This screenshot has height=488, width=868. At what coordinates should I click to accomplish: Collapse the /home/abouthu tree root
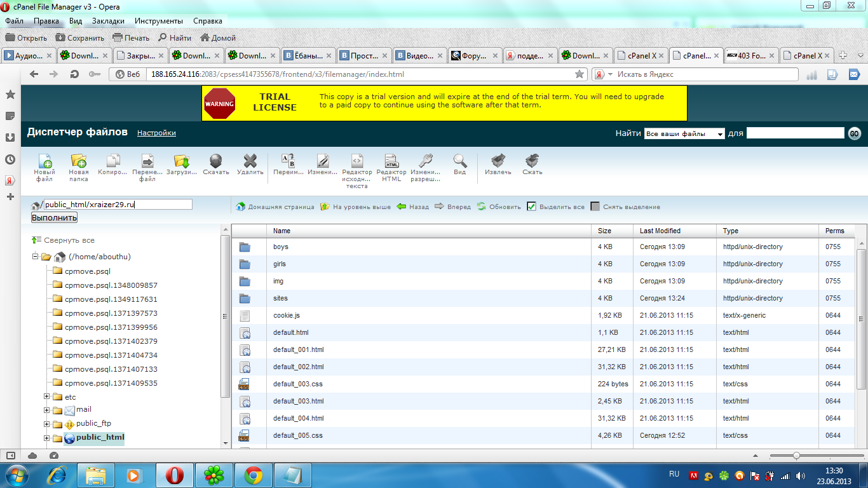(36, 257)
